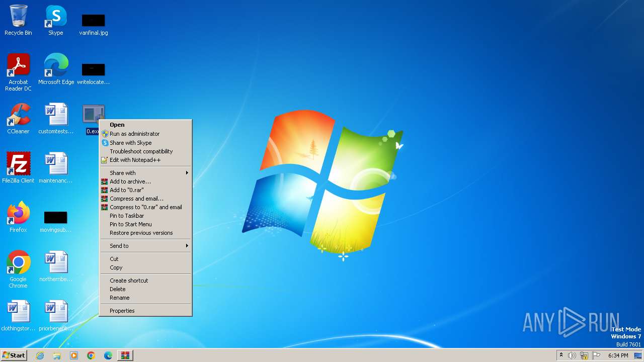Launch Edge from the taskbar
644x362 pixels.
(x=108, y=355)
